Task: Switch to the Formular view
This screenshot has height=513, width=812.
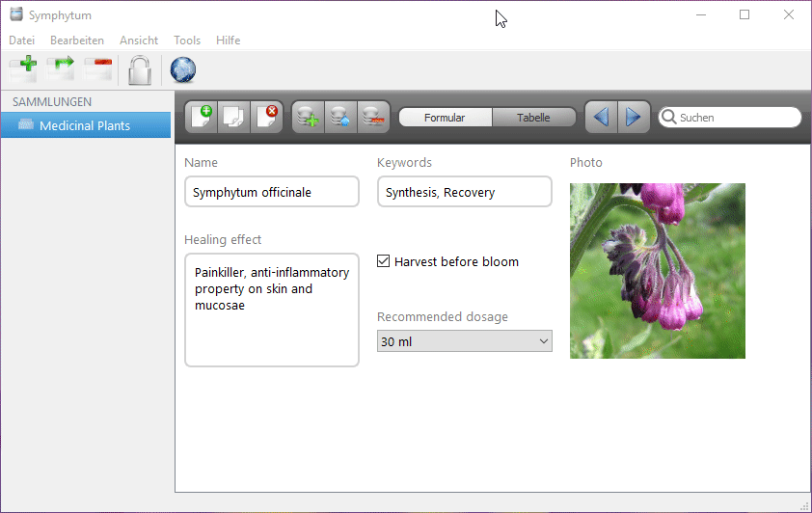Action: coord(445,118)
